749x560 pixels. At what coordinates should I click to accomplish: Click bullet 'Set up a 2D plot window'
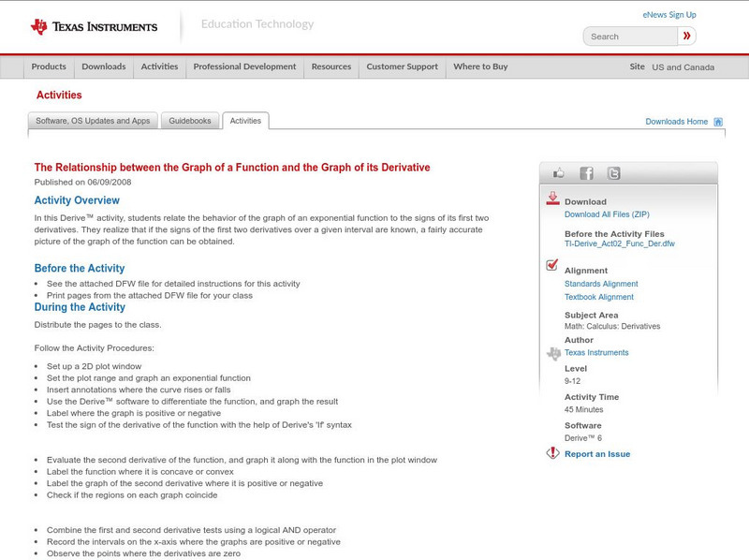[x=95, y=366]
